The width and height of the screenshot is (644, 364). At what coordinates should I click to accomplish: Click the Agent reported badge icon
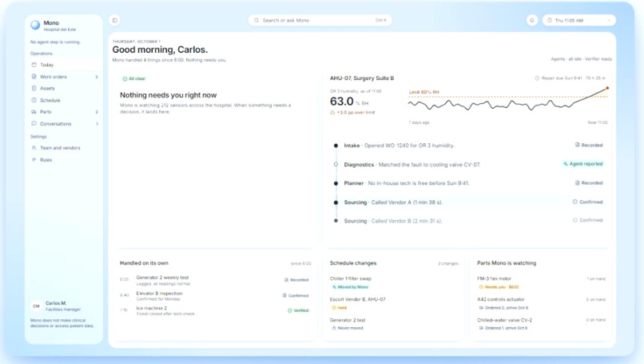(x=566, y=164)
